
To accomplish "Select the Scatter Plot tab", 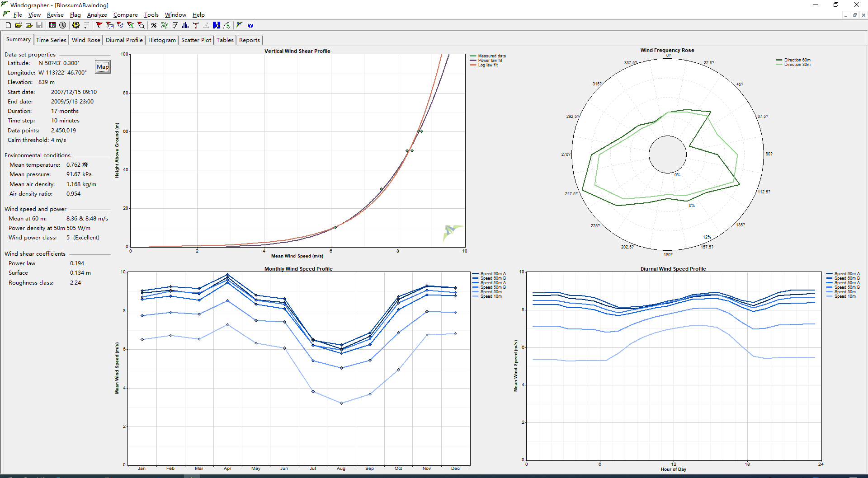I will pos(196,40).
